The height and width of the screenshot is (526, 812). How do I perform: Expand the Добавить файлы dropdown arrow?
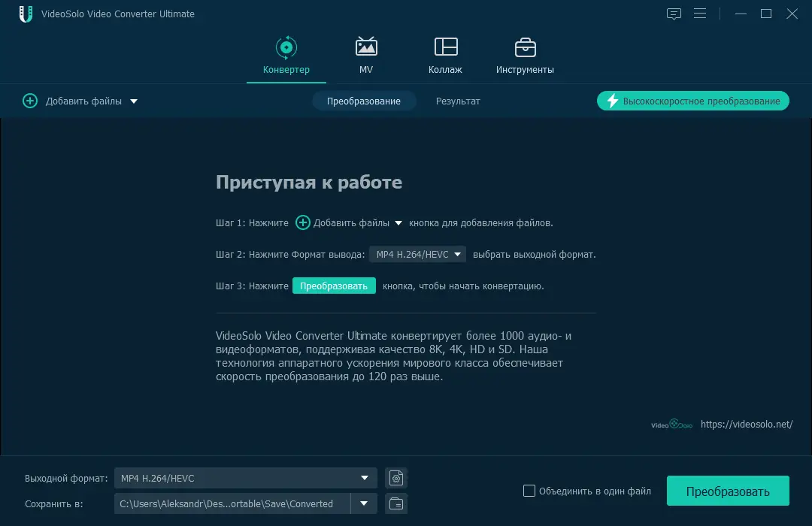[x=133, y=101]
